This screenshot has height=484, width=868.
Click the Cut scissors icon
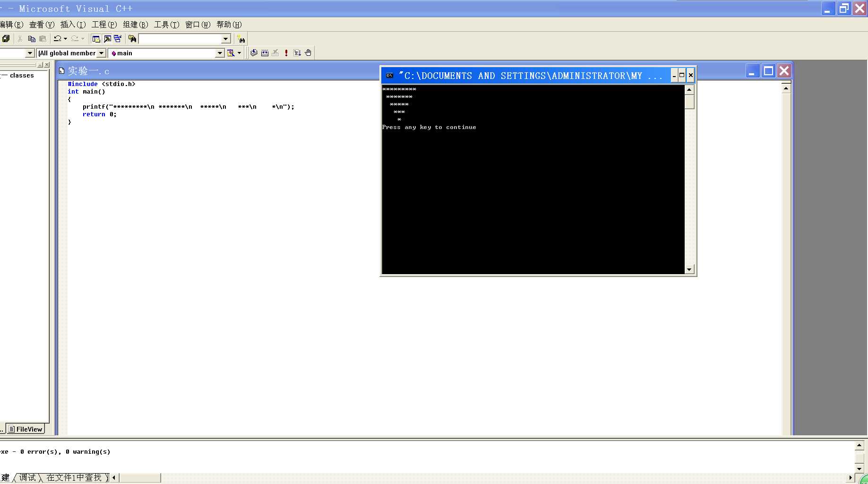(20, 39)
